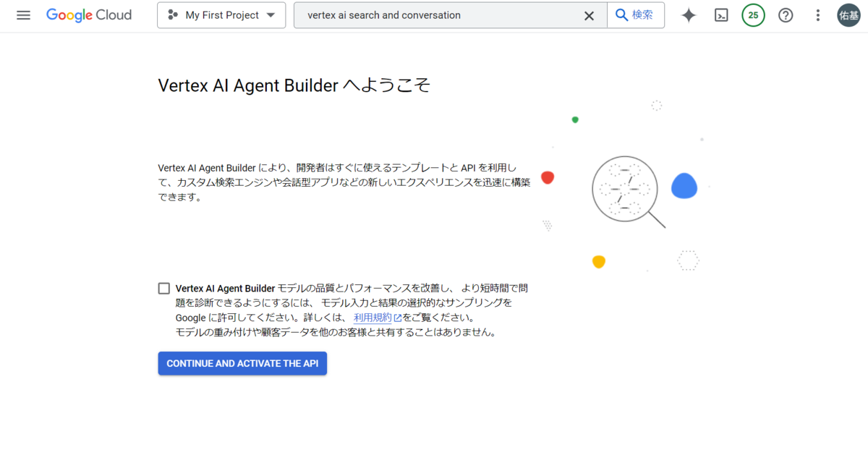Activate the Cloud Shell terminal icon
Screen dimensions: 868x450
[721, 15]
